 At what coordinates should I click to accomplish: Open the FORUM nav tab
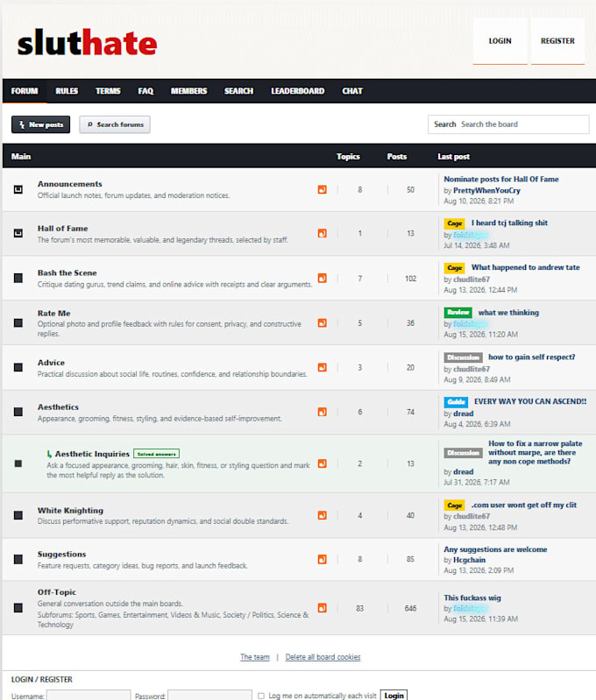[x=25, y=91]
